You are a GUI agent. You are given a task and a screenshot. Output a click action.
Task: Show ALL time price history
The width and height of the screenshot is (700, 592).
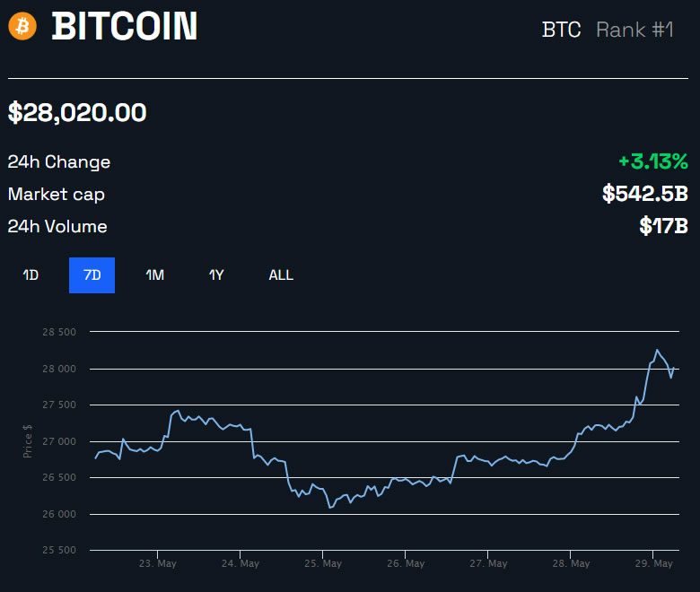click(x=281, y=275)
